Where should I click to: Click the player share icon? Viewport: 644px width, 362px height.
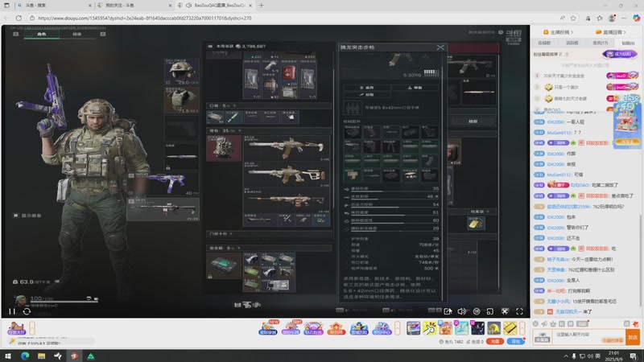448,311
